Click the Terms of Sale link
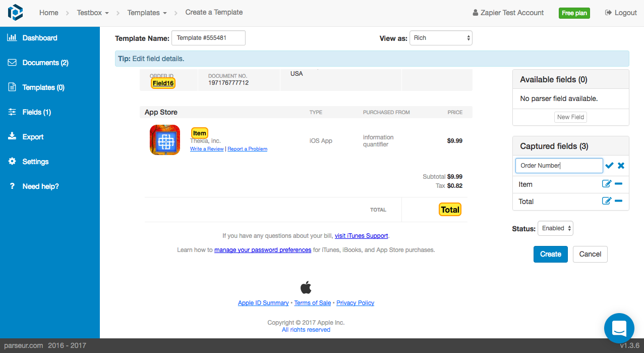644x353 pixels. 313,303
